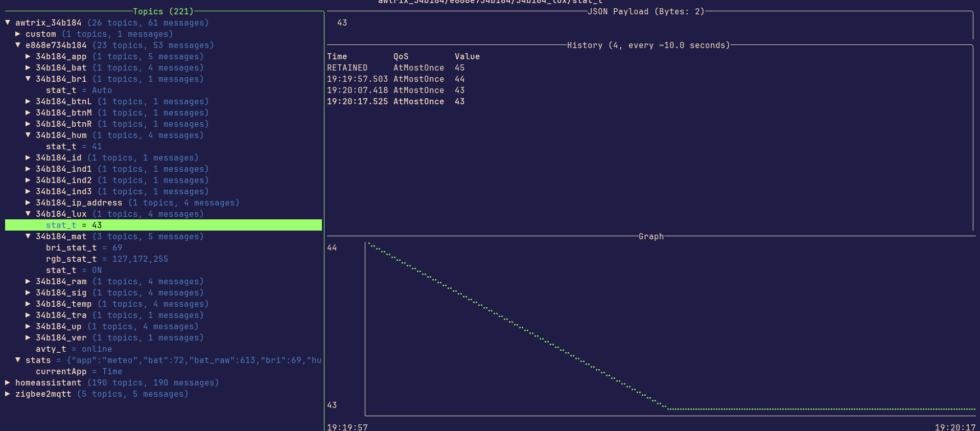The image size is (980, 431).
Task: Click the 19:19:57.503 history row
Action: click(x=396, y=79)
